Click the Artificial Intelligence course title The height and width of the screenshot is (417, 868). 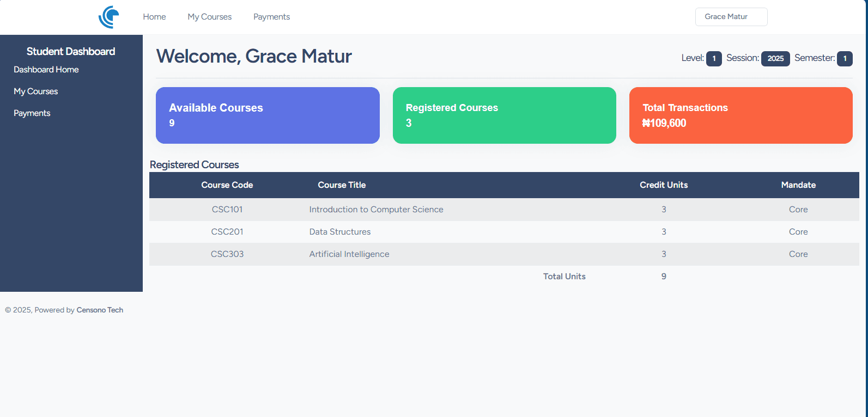[x=349, y=254]
